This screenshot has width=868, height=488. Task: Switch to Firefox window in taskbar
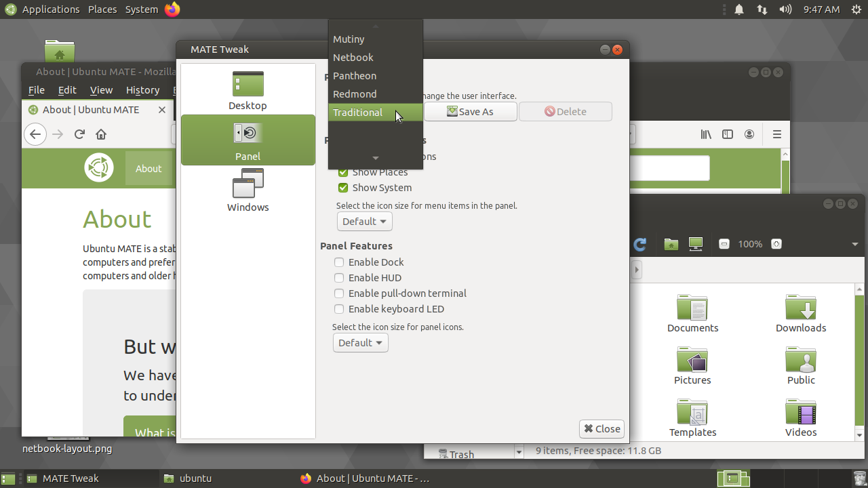click(364, 479)
